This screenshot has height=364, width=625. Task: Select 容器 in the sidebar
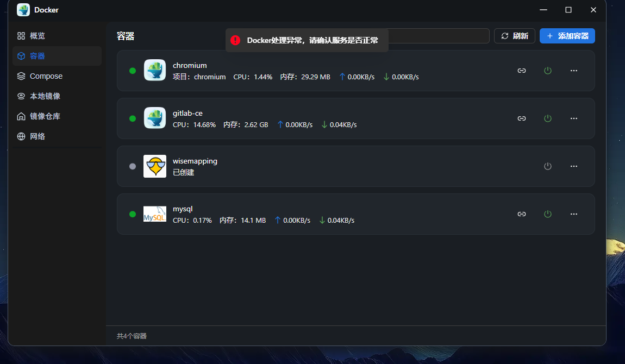point(57,56)
